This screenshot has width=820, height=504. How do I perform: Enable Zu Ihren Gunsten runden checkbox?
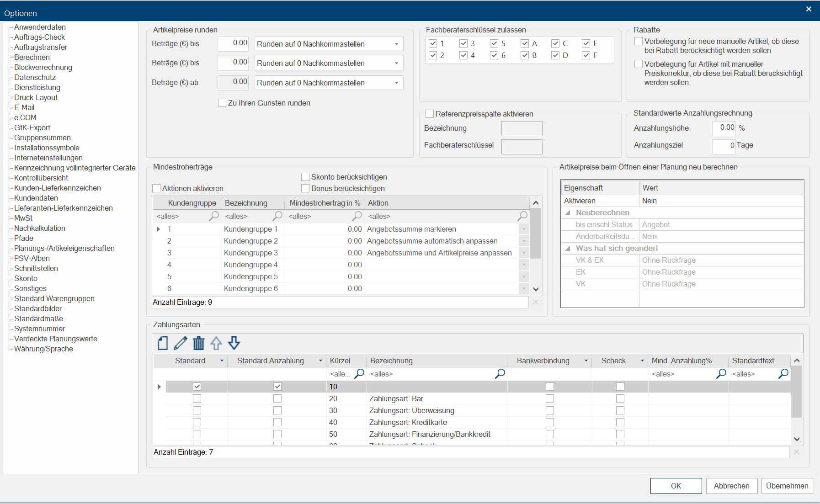pyautogui.click(x=223, y=103)
